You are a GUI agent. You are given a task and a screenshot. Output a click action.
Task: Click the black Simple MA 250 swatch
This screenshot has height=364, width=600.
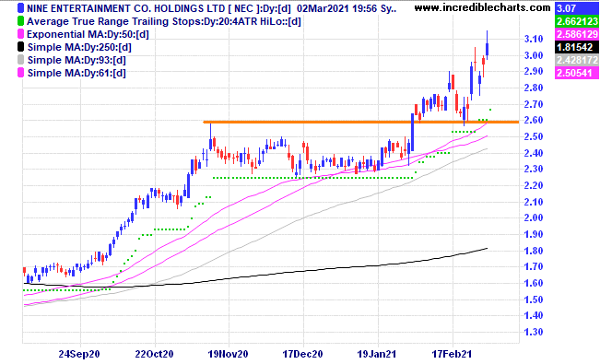point(20,47)
